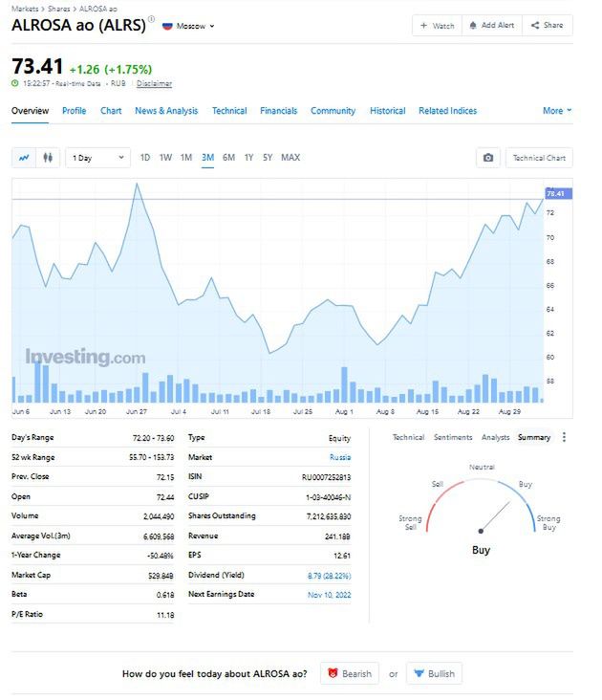Open the Nov 10, 2022 earnings date link
The width and height of the screenshot is (602, 700).
tap(329, 595)
